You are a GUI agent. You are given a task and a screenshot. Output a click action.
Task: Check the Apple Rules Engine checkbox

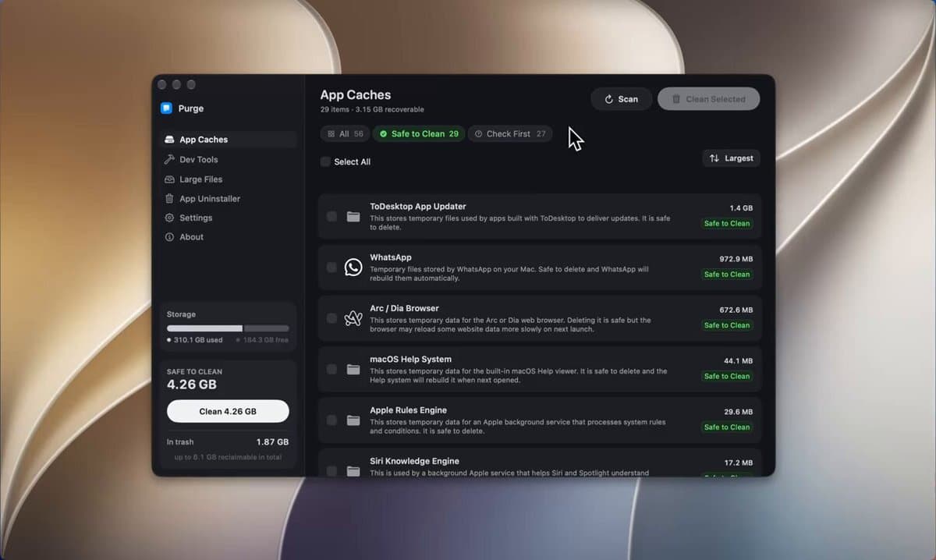(x=332, y=420)
